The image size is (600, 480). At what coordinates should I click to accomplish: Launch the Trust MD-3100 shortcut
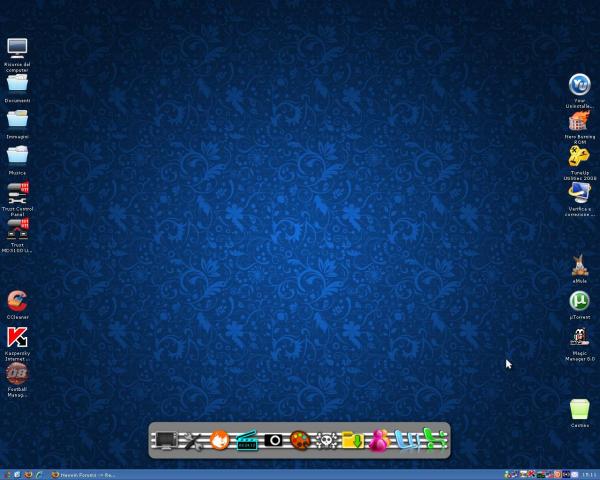(x=17, y=235)
